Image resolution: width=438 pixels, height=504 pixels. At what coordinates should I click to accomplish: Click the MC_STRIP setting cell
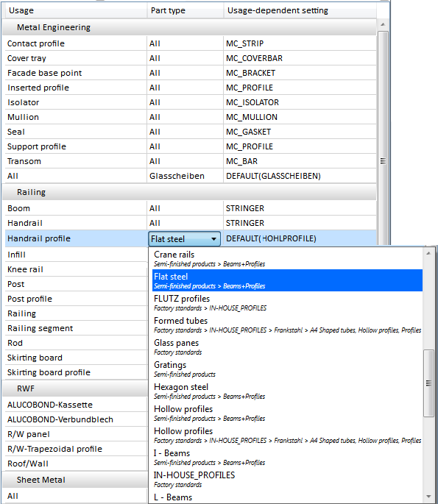pos(300,43)
